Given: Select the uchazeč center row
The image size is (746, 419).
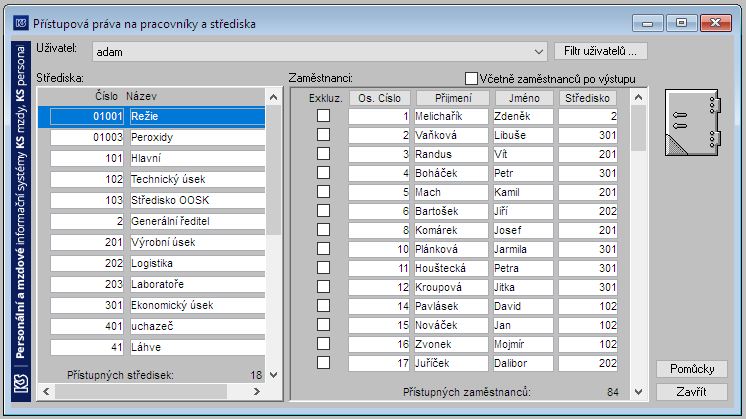Looking at the screenshot, I should [x=157, y=326].
